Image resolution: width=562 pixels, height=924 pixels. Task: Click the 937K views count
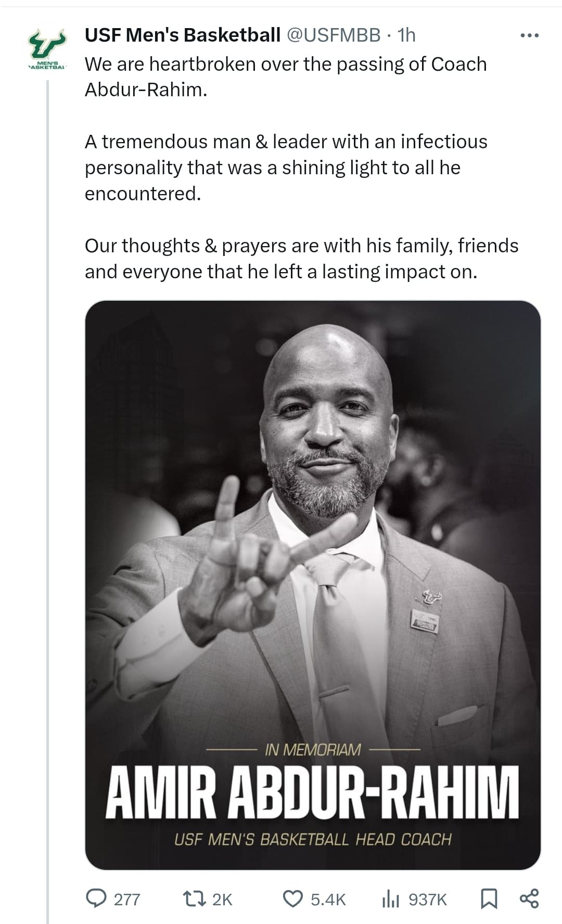pyautogui.click(x=427, y=900)
